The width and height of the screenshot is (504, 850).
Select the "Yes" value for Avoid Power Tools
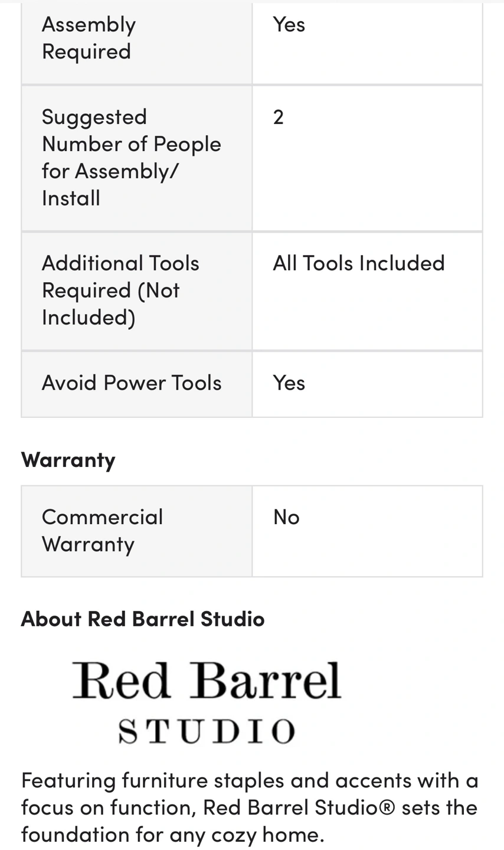[x=289, y=382]
